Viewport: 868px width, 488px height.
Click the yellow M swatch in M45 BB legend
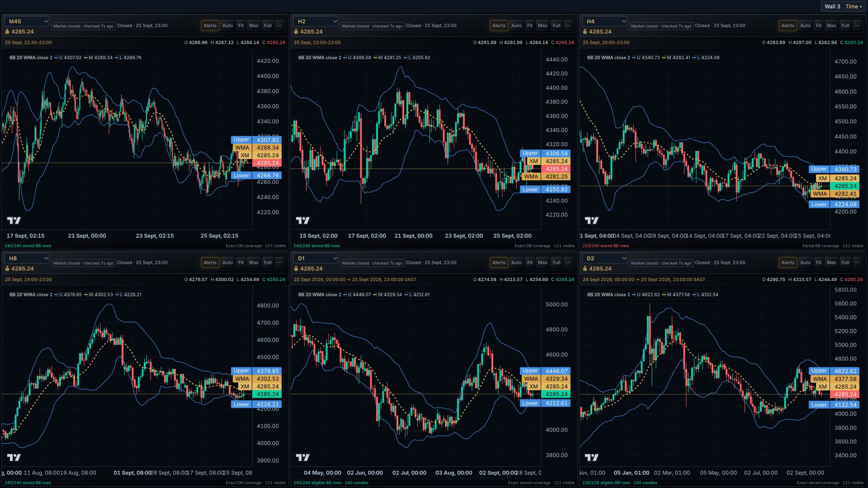coord(85,58)
